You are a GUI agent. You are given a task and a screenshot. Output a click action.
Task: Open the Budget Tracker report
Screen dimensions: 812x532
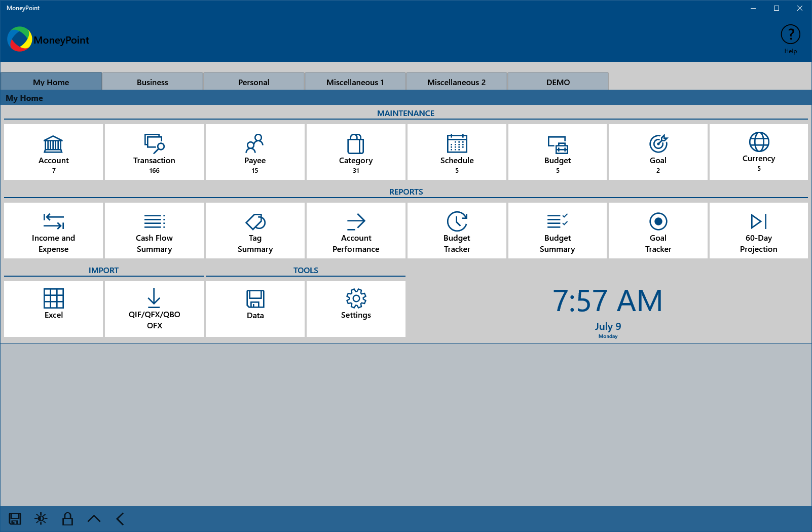click(457, 231)
